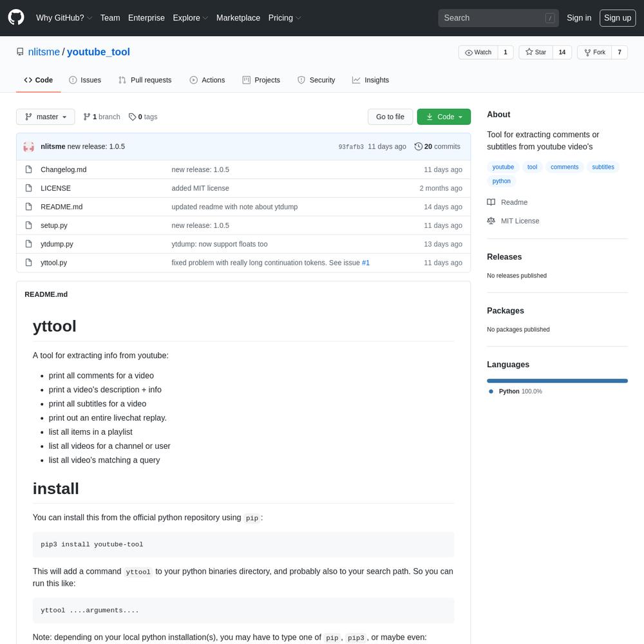Viewport: 644px width, 644px height.
Task: View the 20 commits history
Action: coord(437,147)
